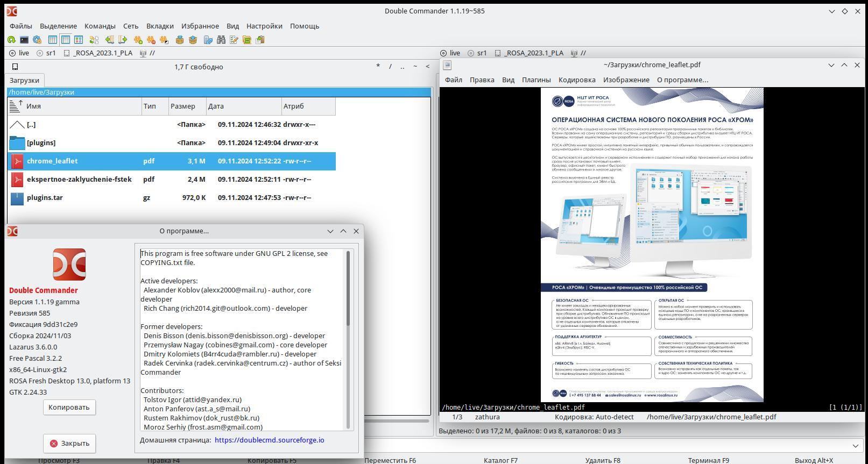Click the Double Commander logo in About dialog
This screenshot has width=868, height=464.
coord(69,265)
